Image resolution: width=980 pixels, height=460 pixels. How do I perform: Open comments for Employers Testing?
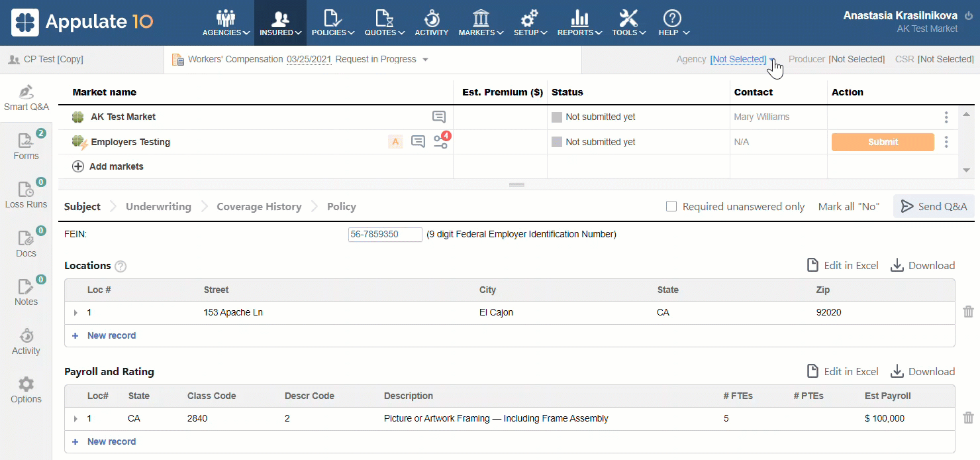[418, 141]
